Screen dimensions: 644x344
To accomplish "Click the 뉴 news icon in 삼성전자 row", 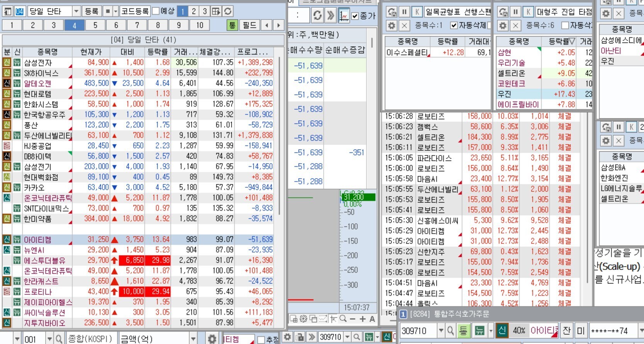I will (17, 62).
